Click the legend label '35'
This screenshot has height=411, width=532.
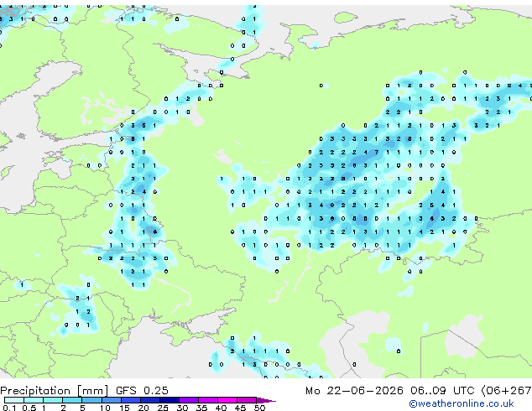(201, 408)
